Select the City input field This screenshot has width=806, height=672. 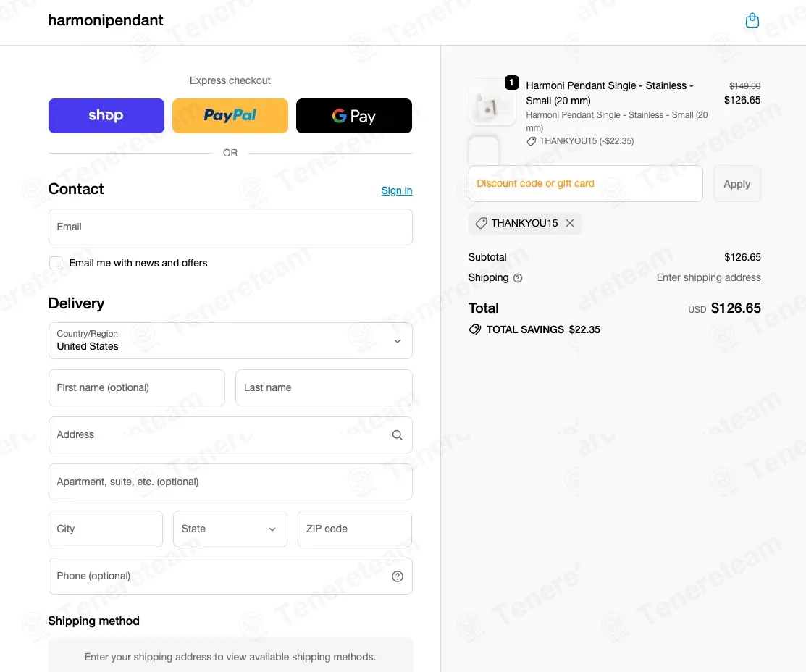[106, 529]
